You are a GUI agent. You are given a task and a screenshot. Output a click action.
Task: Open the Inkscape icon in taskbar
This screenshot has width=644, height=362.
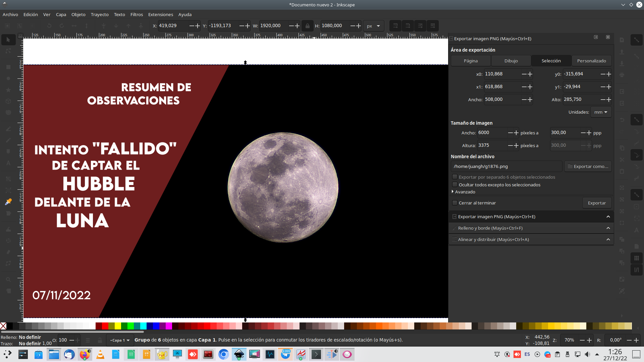pos(239,354)
